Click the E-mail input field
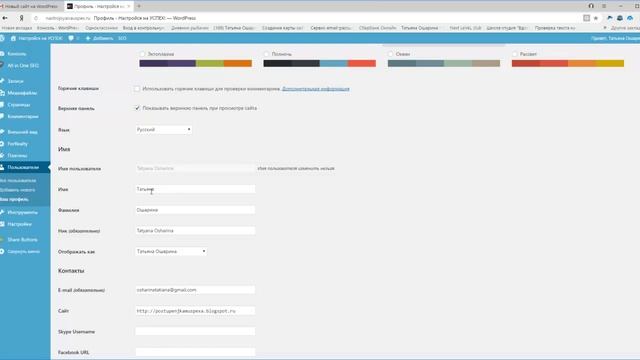The width and height of the screenshot is (640, 360). (x=195, y=290)
